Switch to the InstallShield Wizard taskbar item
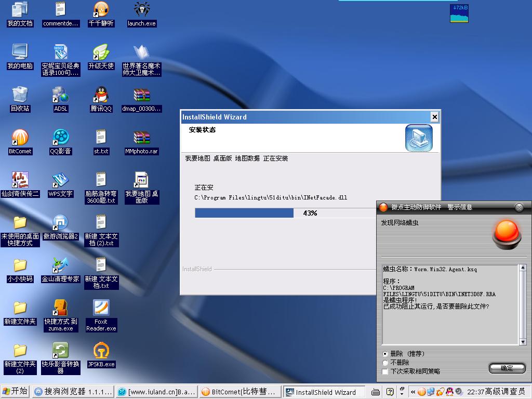Image resolution: width=532 pixels, height=399 pixels. pos(324,392)
